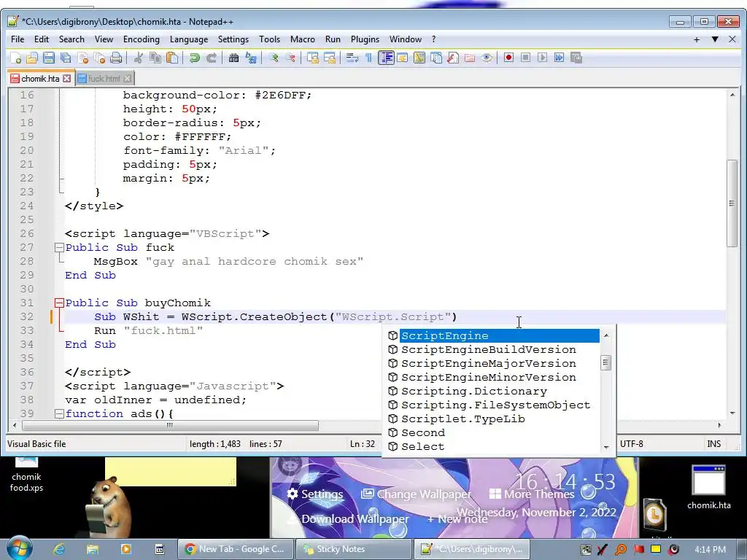Click the Document List toolbar icon

click(x=436, y=58)
